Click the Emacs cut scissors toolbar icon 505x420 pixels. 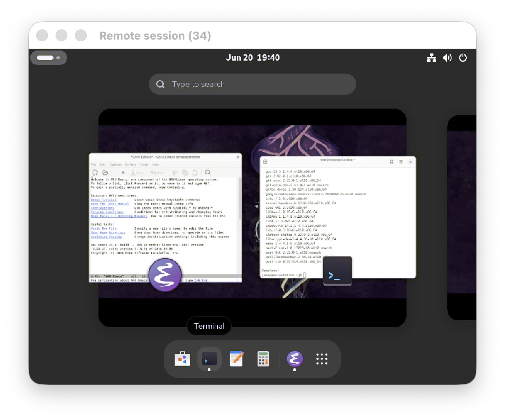click(x=174, y=173)
